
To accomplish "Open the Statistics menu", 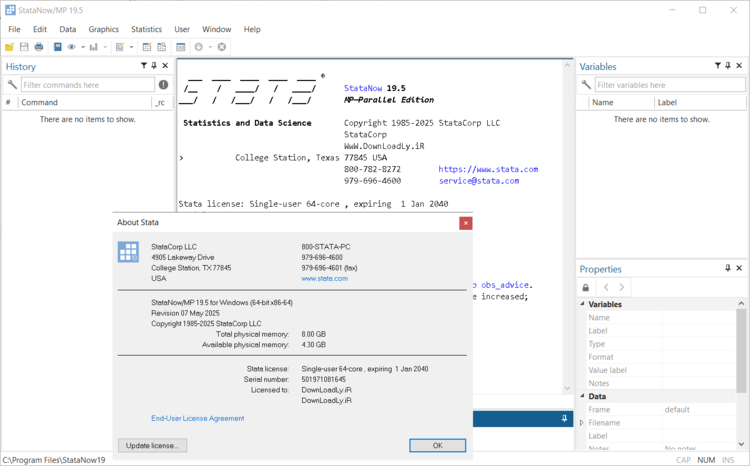I will [x=146, y=30].
